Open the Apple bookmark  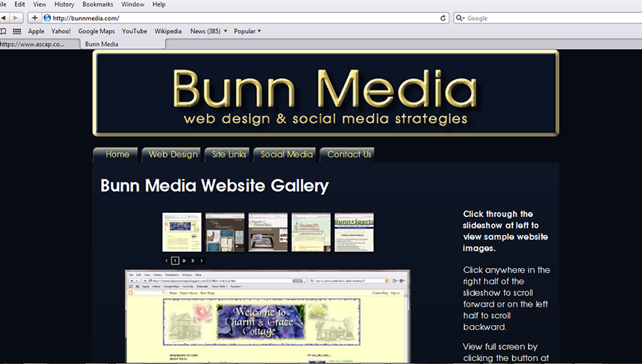(x=36, y=31)
